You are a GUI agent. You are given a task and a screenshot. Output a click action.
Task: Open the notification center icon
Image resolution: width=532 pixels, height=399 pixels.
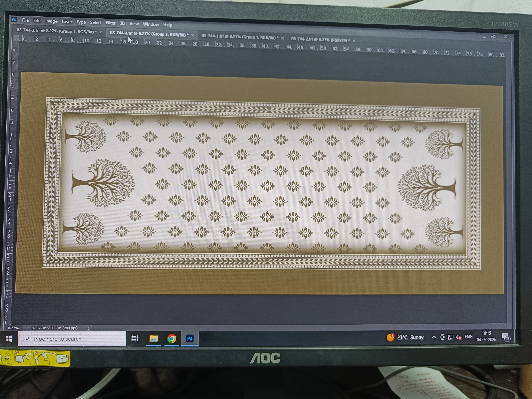(506, 337)
